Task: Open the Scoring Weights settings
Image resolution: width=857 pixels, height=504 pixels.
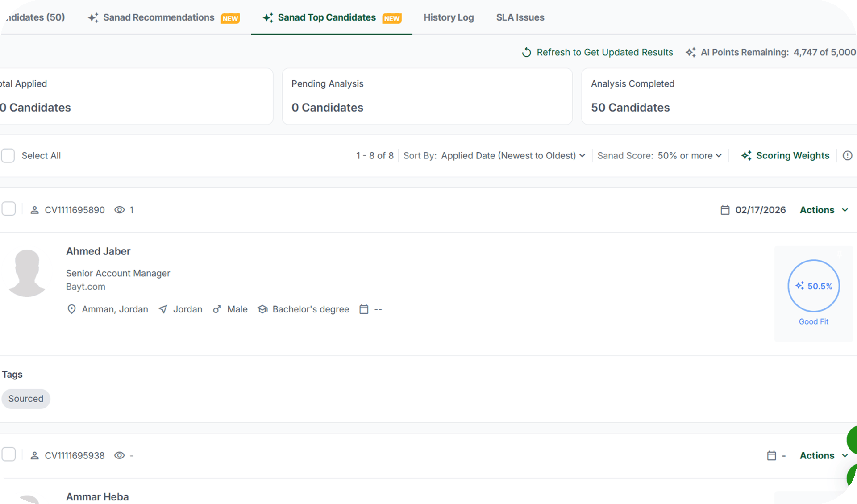Action: point(792,155)
